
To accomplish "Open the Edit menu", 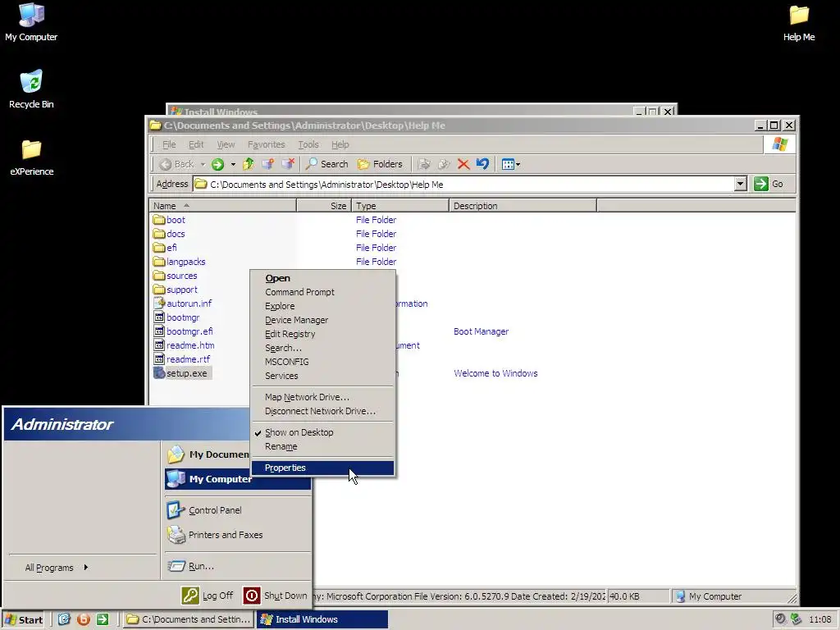I will click(x=196, y=144).
